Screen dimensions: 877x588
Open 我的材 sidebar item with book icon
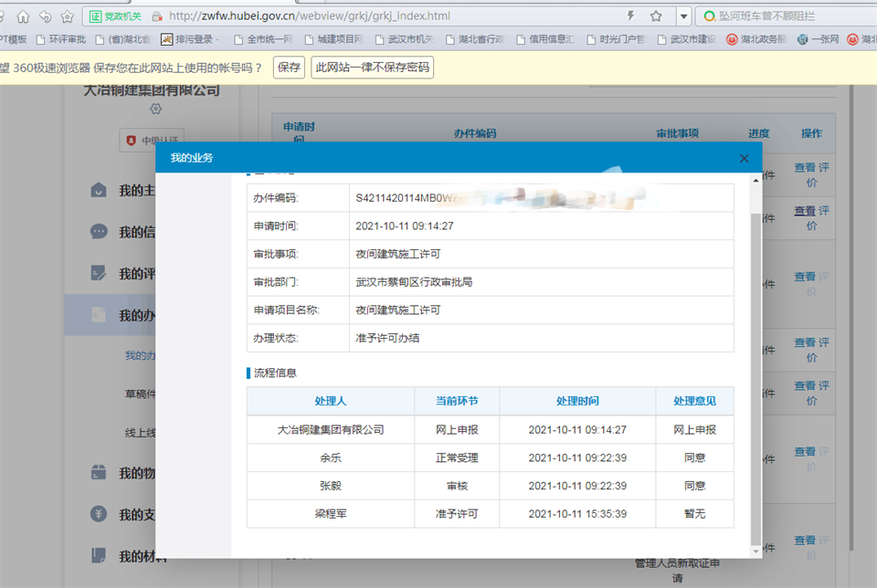click(128, 555)
